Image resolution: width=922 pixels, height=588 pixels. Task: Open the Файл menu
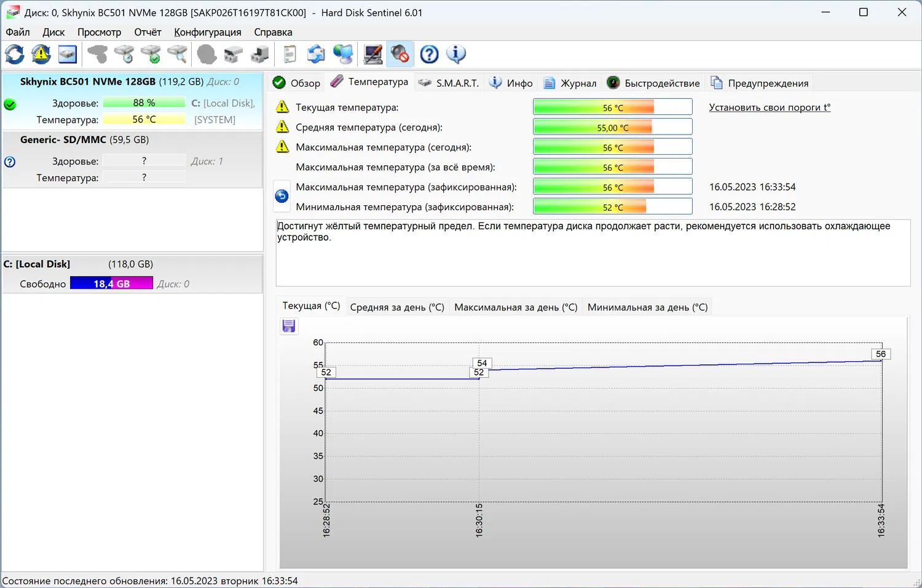coord(18,32)
